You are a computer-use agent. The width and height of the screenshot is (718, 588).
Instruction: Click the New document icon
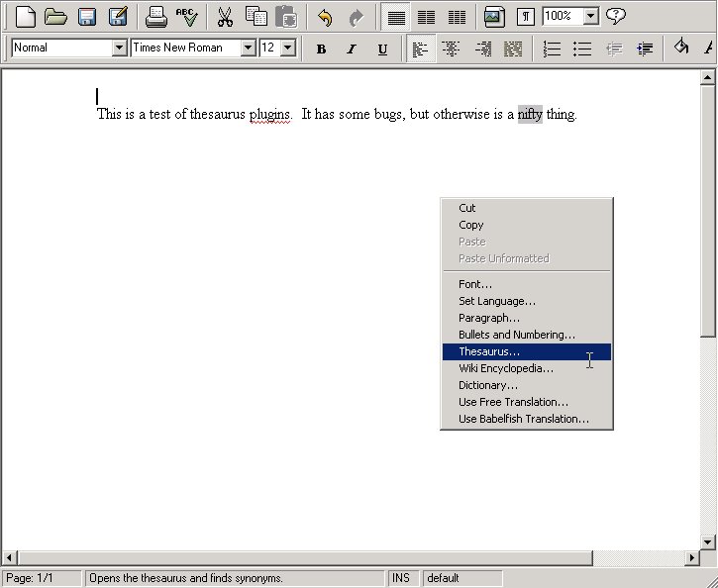click(26, 16)
